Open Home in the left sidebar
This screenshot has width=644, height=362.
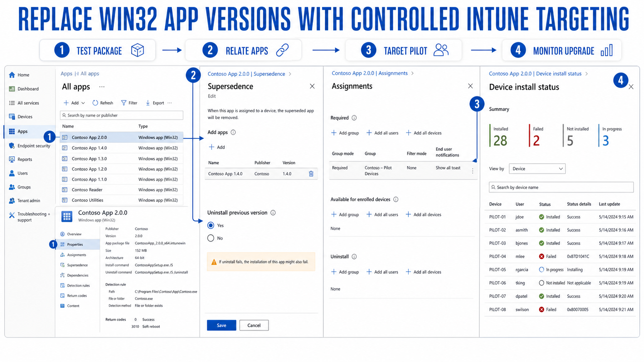(x=19, y=75)
